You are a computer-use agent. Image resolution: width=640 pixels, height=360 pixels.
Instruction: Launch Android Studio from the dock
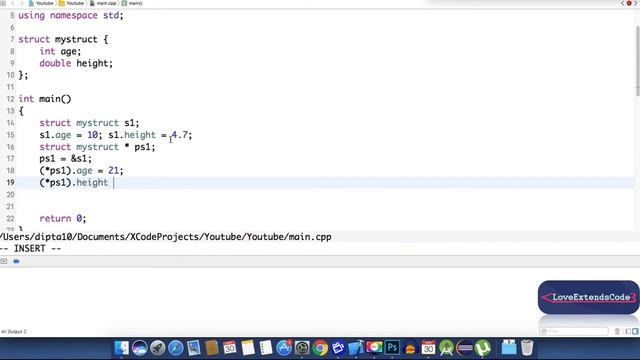tap(446, 348)
